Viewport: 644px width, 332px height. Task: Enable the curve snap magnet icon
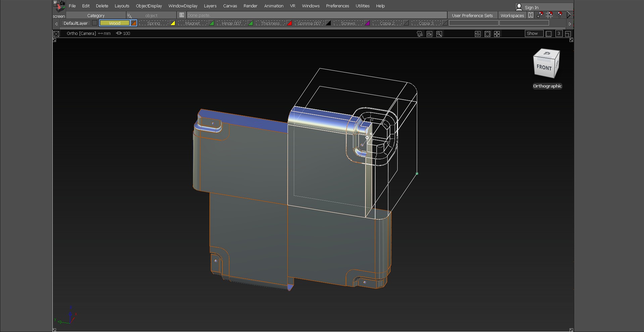559,15
